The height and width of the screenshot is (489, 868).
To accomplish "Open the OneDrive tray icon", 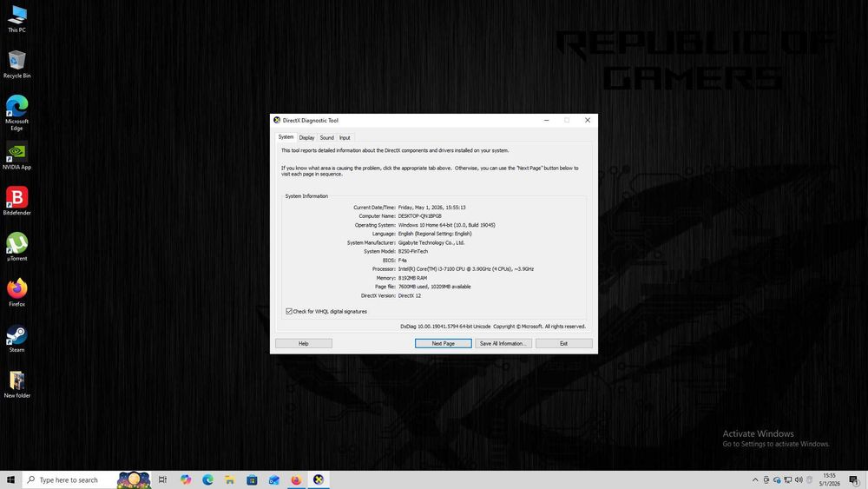I will tap(777, 479).
